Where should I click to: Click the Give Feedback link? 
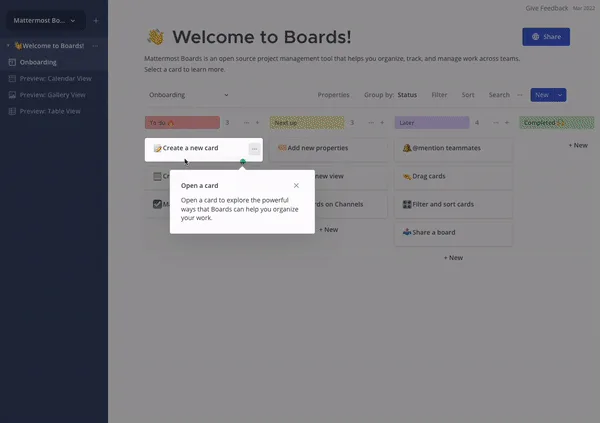pos(546,8)
